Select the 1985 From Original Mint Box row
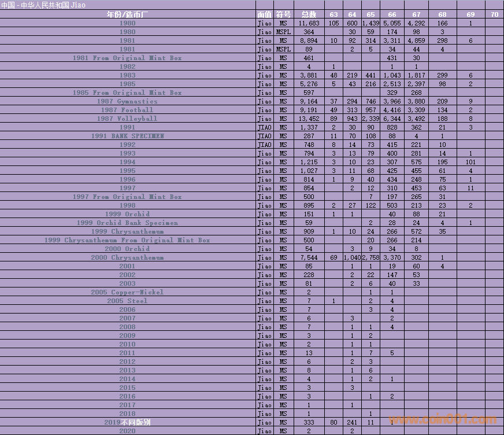504x435 pixels. click(127, 93)
